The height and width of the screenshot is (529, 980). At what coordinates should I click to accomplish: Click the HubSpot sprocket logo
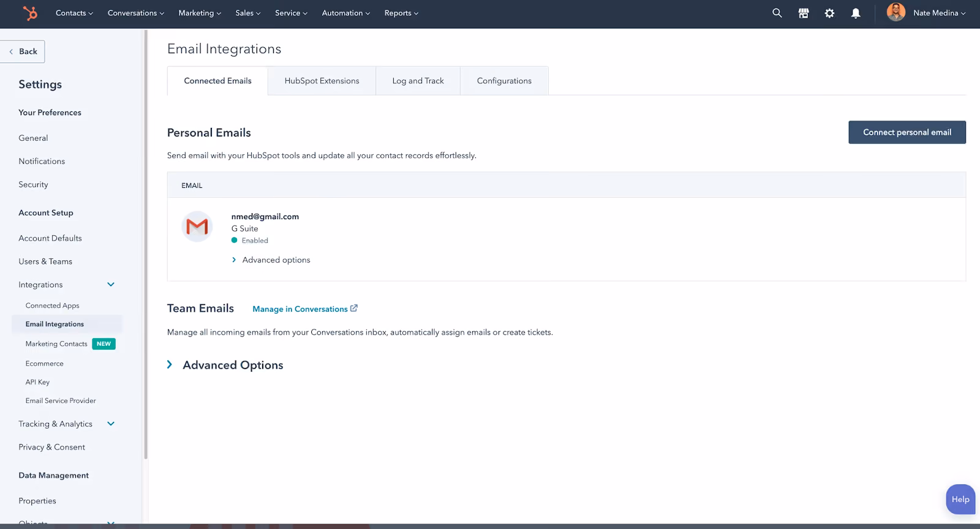coord(30,13)
